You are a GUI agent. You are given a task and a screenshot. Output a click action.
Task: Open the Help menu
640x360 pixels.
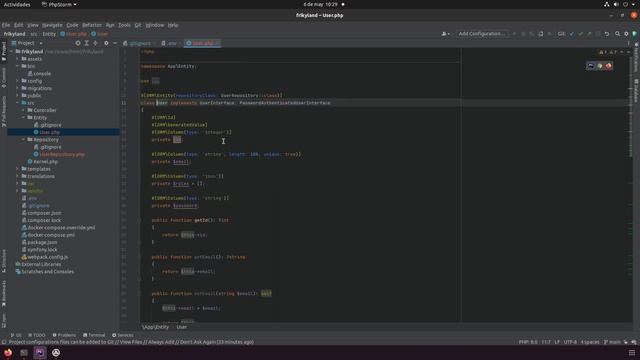173,25
